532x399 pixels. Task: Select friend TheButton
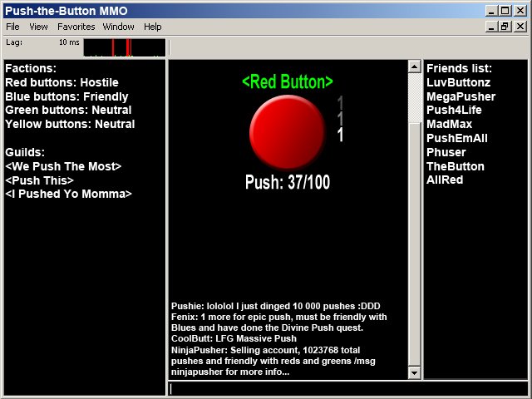pos(456,166)
